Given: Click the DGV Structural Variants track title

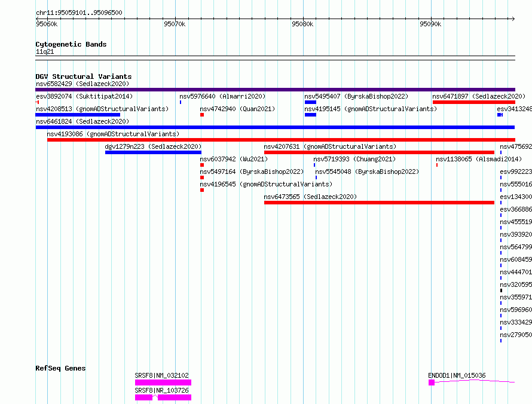Looking at the screenshot, I should [x=84, y=76].
